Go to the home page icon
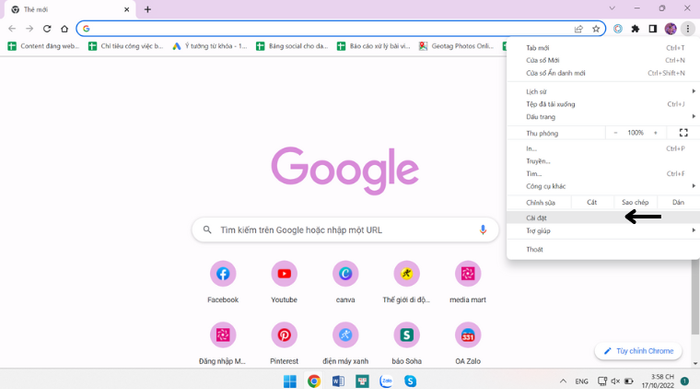The image size is (700, 389). click(x=64, y=29)
